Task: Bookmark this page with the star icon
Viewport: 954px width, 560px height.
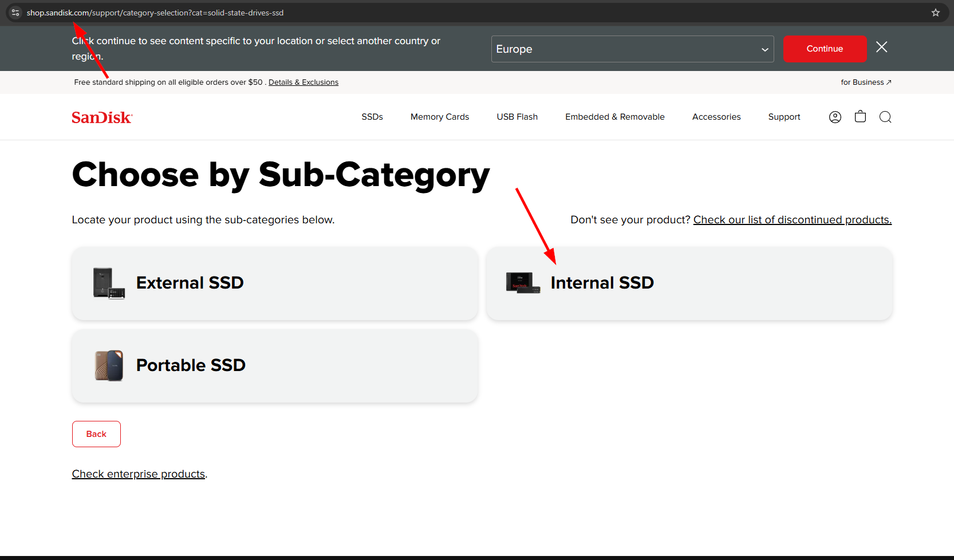Action: tap(936, 13)
